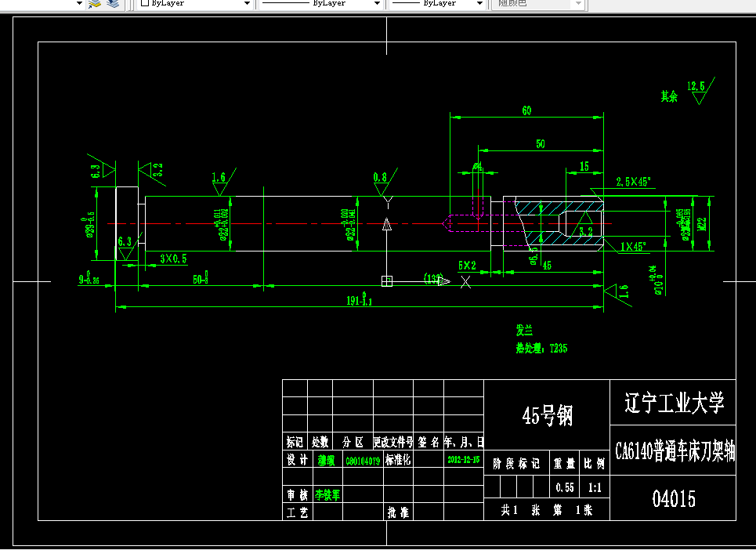
Task: Select the '处数' title block cell
Action: (x=320, y=442)
